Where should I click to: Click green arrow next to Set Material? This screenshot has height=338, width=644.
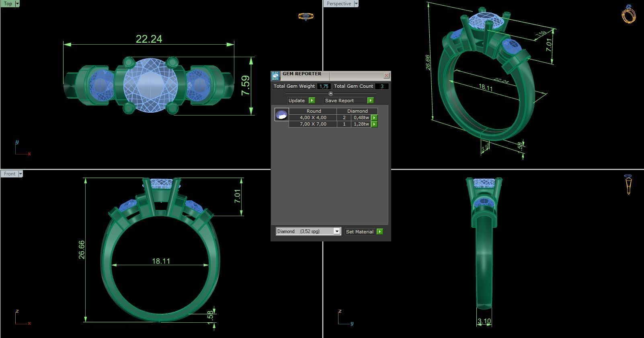click(x=380, y=232)
